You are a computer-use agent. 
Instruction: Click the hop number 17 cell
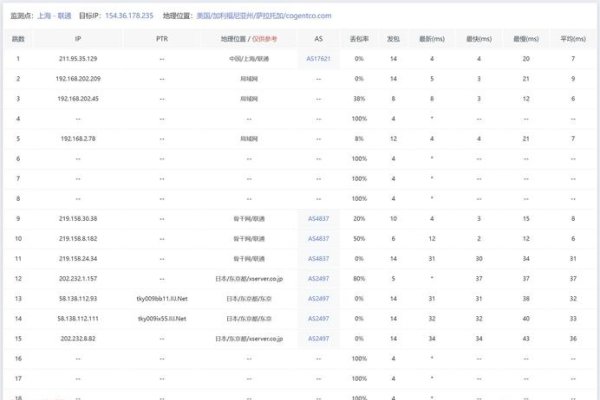[x=18, y=379]
